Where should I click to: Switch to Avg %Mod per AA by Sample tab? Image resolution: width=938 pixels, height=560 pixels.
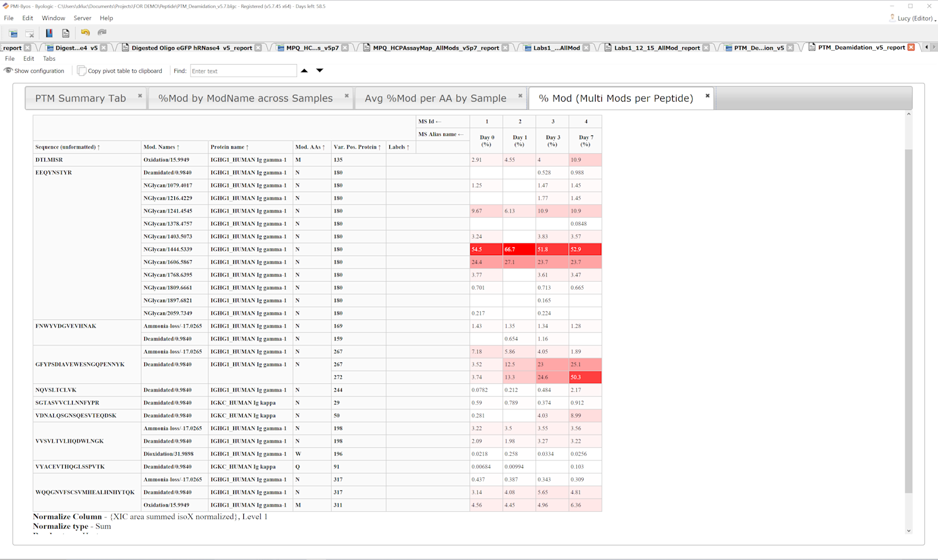pyautogui.click(x=435, y=98)
